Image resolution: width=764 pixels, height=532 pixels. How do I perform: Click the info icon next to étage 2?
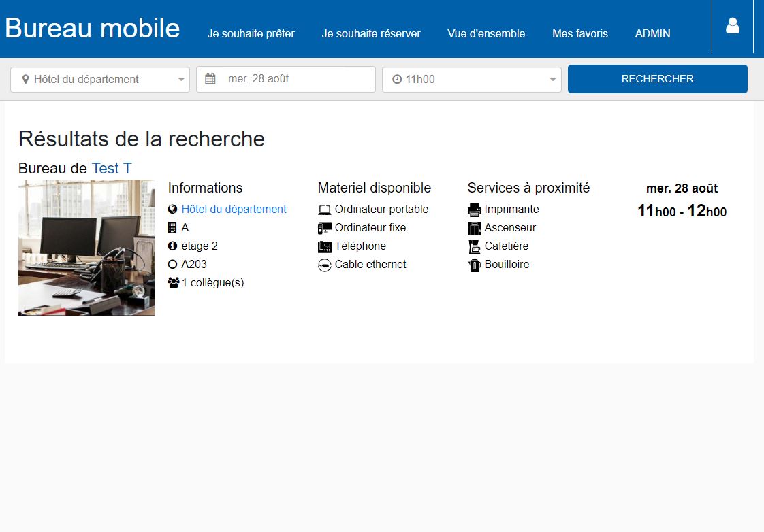172,246
